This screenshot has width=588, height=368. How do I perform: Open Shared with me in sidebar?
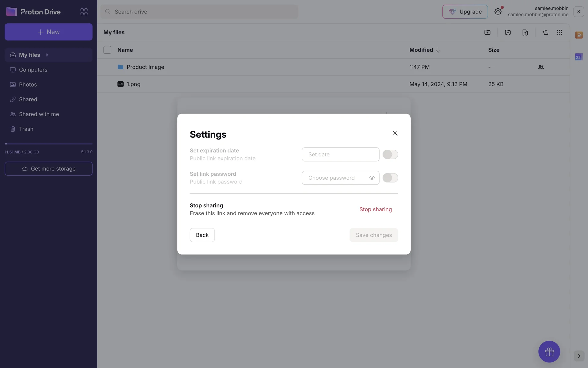click(x=39, y=114)
